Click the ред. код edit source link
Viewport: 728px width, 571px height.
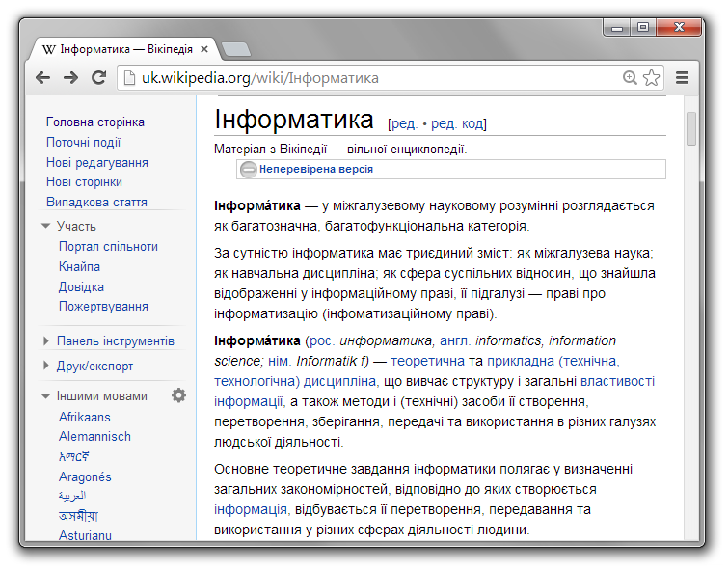(x=457, y=123)
